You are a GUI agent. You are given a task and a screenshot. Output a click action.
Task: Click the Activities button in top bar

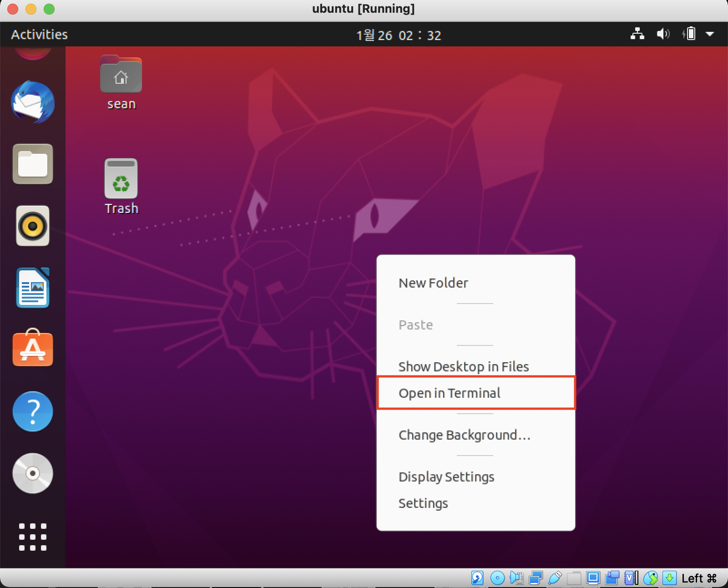pos(39,35)
